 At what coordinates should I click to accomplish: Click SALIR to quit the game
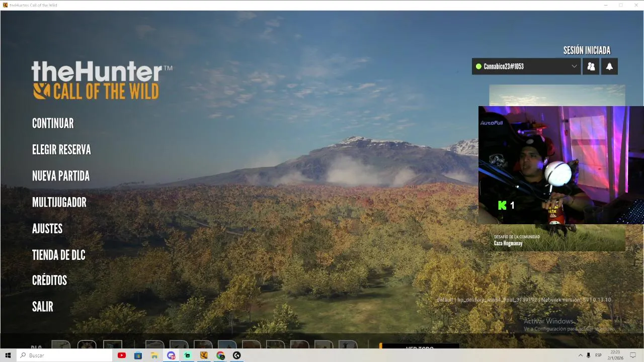[43, 307]
